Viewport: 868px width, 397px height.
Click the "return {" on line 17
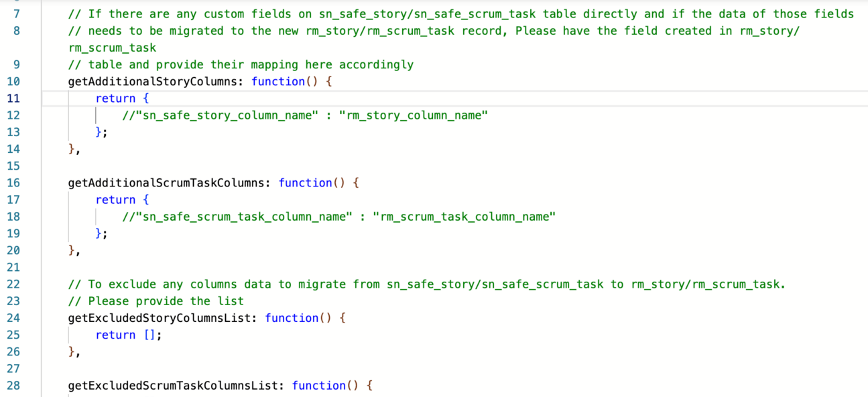click(122, 199)
